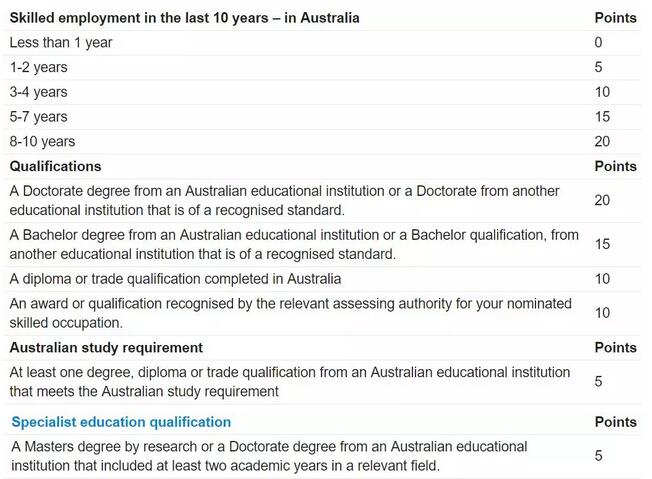Screen dimensions: 652x479
Task: Click the Australian study requirement heading
Action: [x=106, y=348]
